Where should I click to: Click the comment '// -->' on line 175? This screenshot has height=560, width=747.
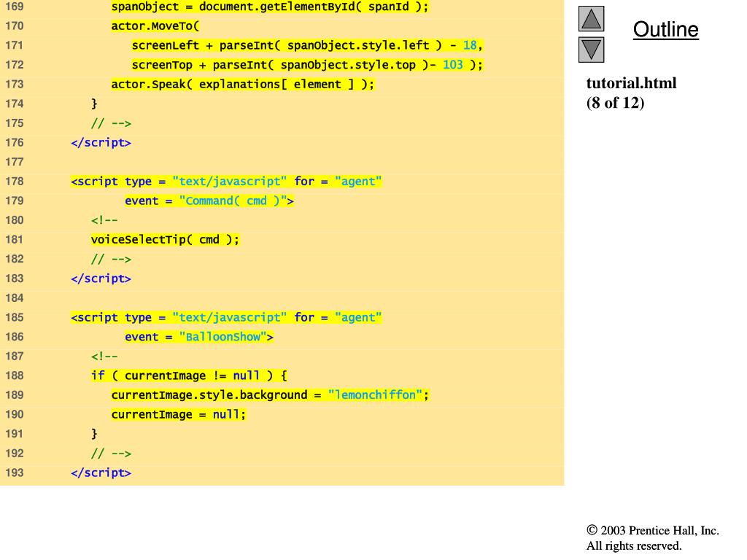point(111,123)
